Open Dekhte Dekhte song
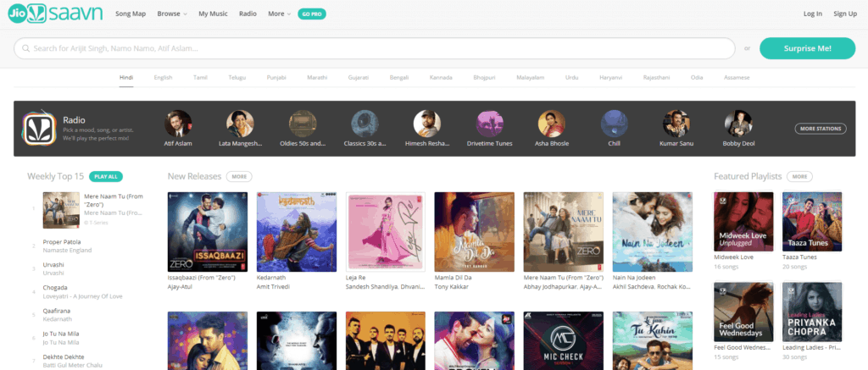Viewport: 868px width, 370px height. pos(64,356)
